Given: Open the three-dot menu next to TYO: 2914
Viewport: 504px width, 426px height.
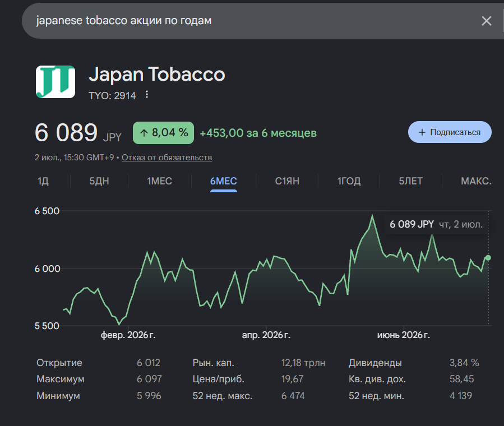Looking at the screenshot, I should pyautogui.click(x=146, y=95).
